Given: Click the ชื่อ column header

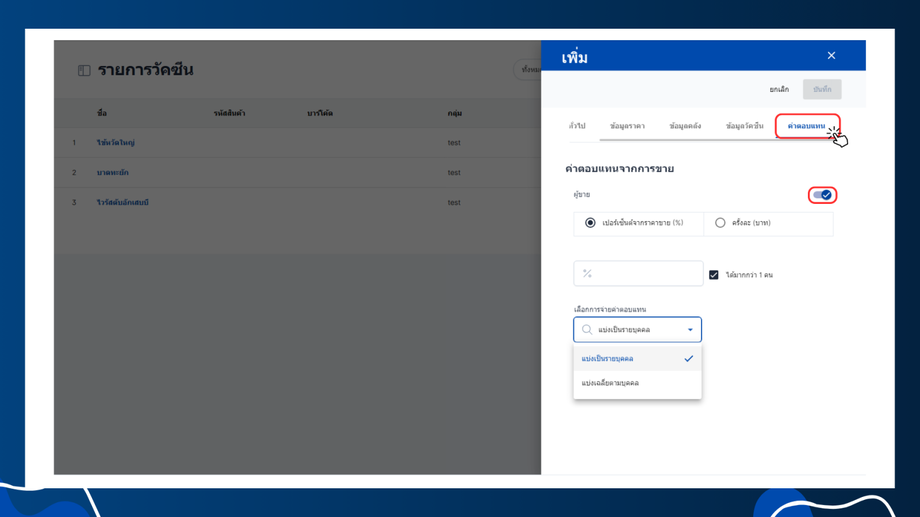Looking at the screenshot, I should click(x=102, y=113).
